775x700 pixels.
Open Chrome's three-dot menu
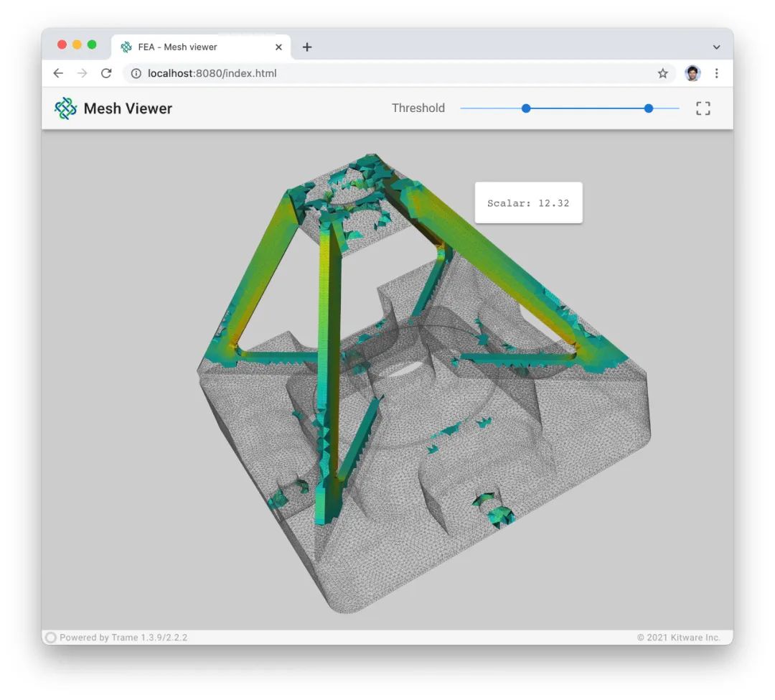click(x=716, y=73)
